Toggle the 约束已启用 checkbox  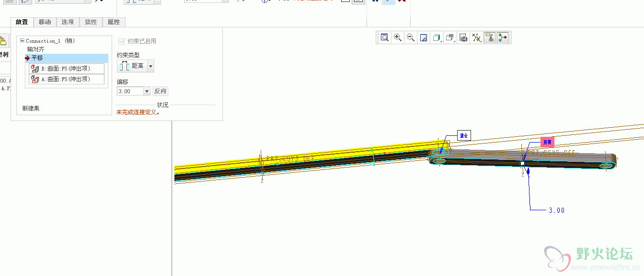pos(121,41)
